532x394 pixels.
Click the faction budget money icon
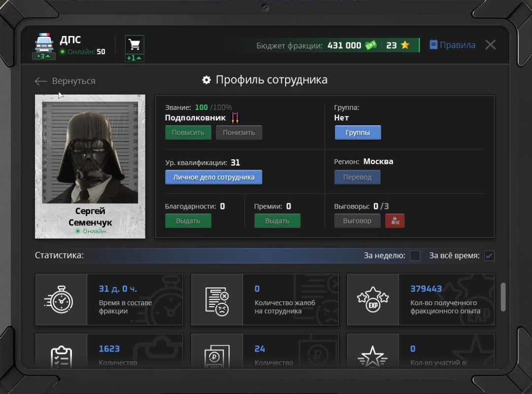tap(370, 45)
